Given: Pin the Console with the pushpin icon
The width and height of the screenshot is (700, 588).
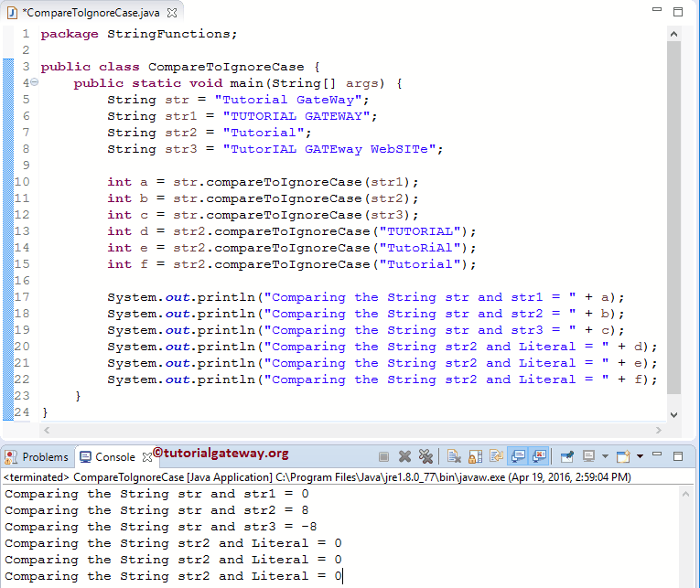Looking at the screenshot, I should 567,456.
